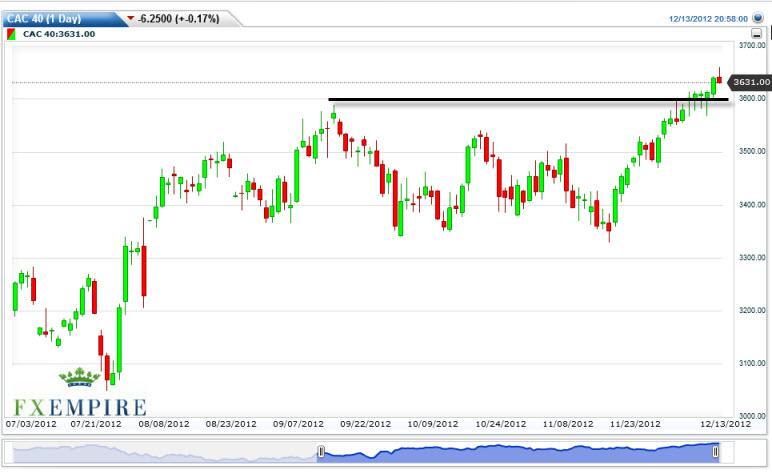Image resolution: width=772 pixels, height=473 pixels.
Task: Click the 09/07/2012 date axis label
Action: pos(300,424)
